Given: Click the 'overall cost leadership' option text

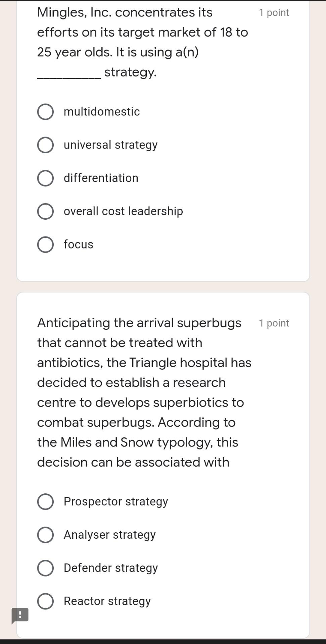Looking at the screenshot, I should [123, 211].
